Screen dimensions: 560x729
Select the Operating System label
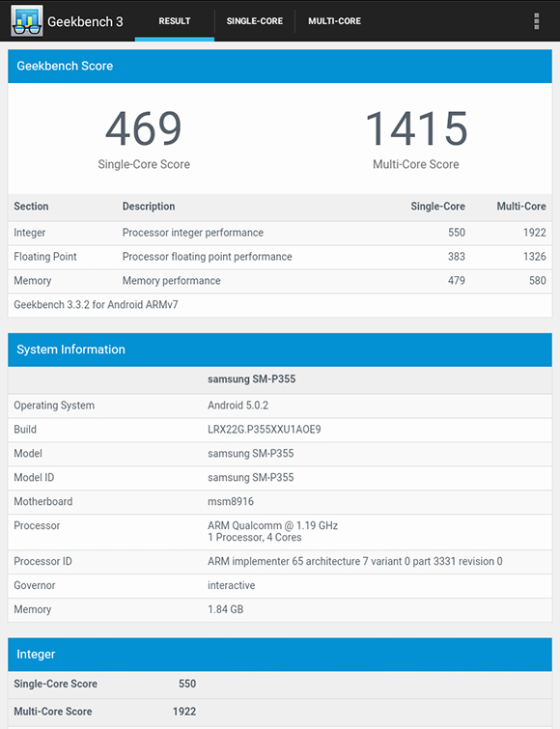point(54,406)
